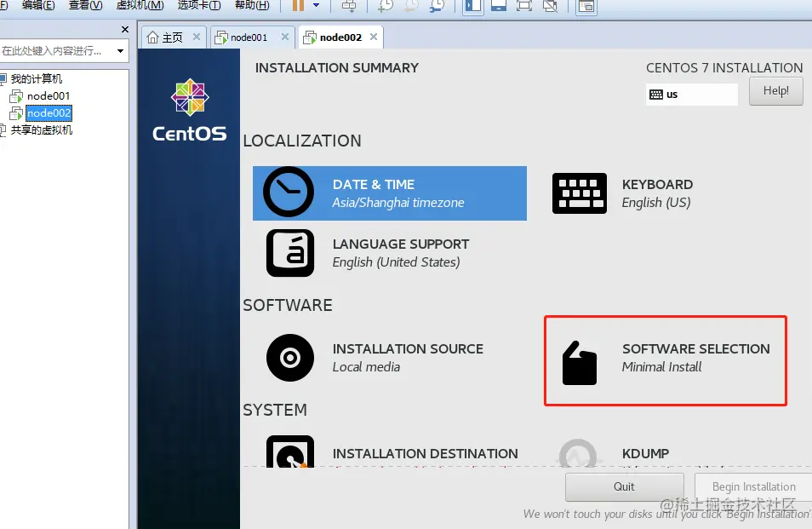Viewport: 812px width, 529px height.
Task: Toggle the library sidebar view icon
Action: pos(472,6)
